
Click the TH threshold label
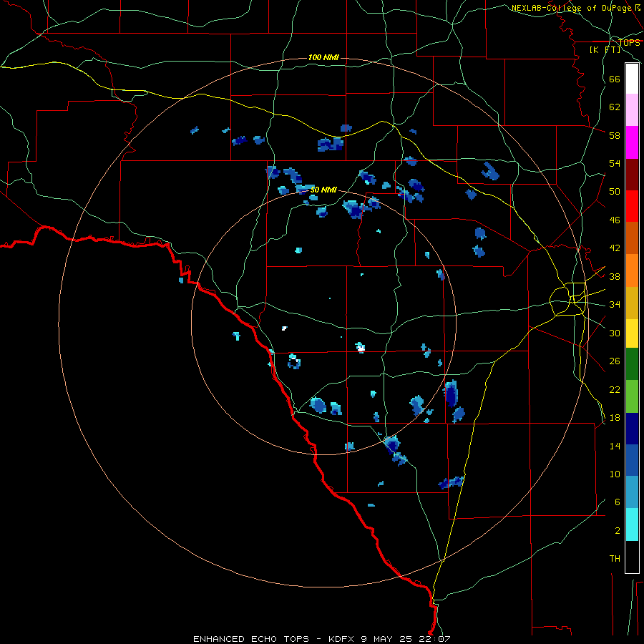615,558
